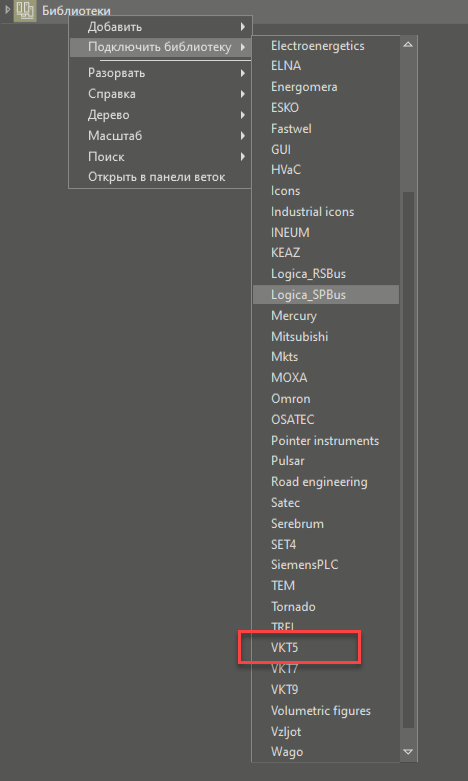Open the Разорвать submenu
The height and width of the screenshot is (781, 468).
pyautogui.click(x=160, y=73)
